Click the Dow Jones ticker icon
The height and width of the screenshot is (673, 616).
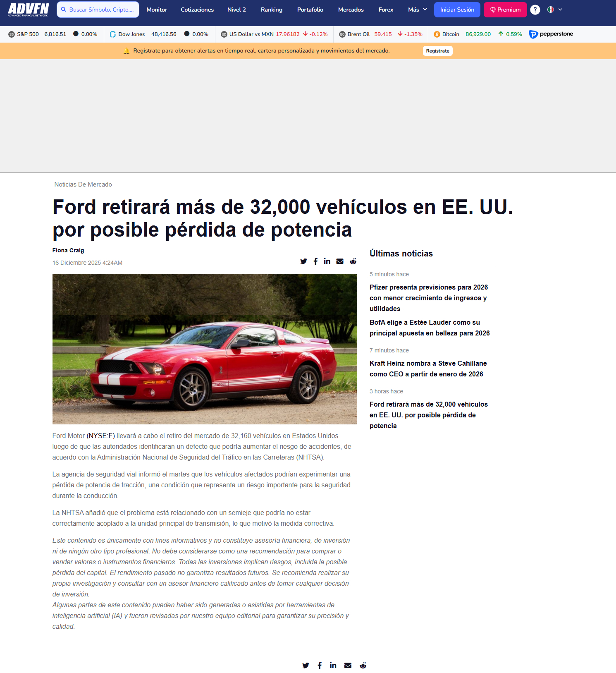tap(113, 34)
